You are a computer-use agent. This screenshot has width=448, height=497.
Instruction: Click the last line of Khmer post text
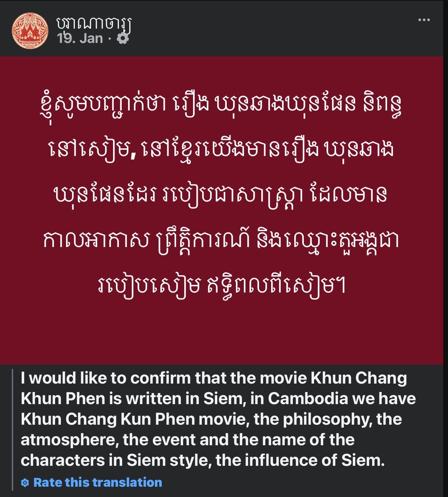[221, 286]
